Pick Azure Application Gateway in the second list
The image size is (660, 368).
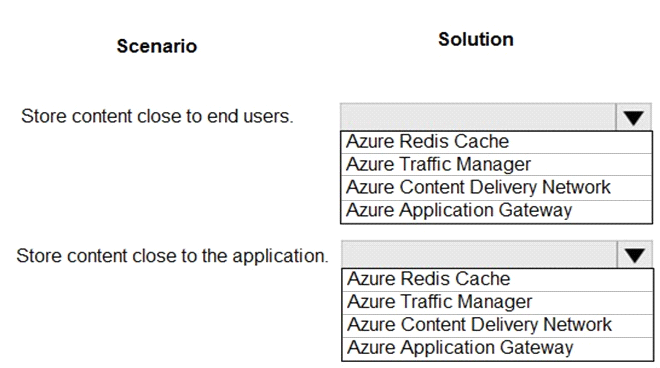498,349
